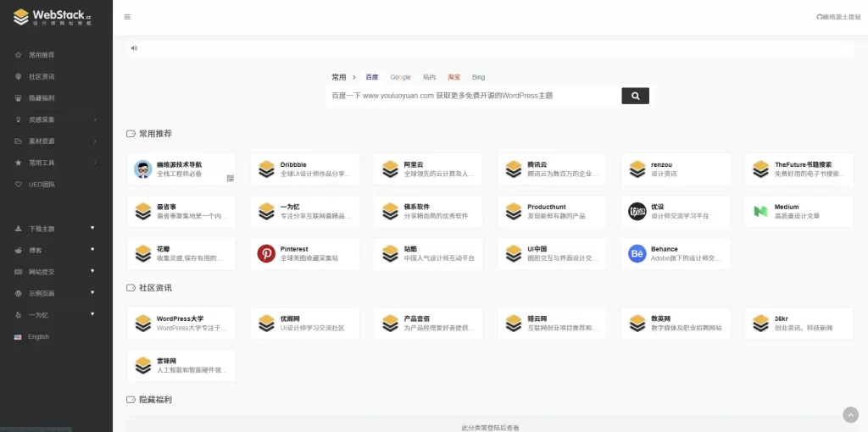Click the sidebar 一为忆 icon
This screenshot has height=432, width=868.
18,315
